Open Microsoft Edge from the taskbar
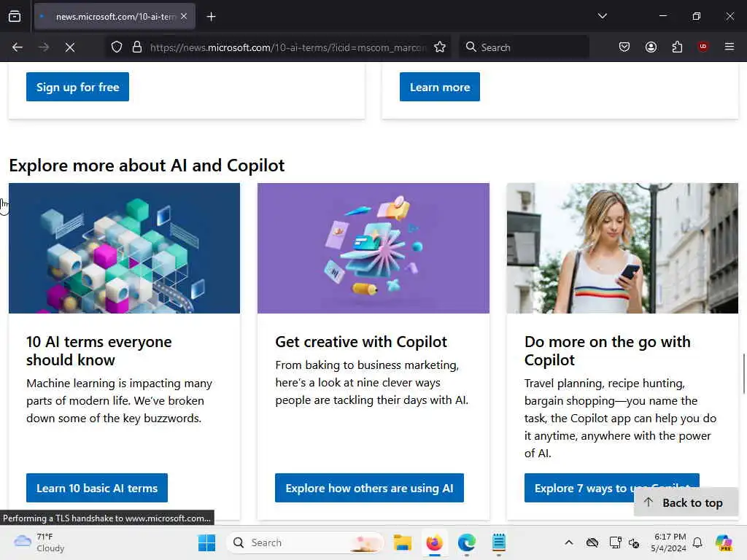The height and width of the screenshot is (560, 747). pos(466,542)
